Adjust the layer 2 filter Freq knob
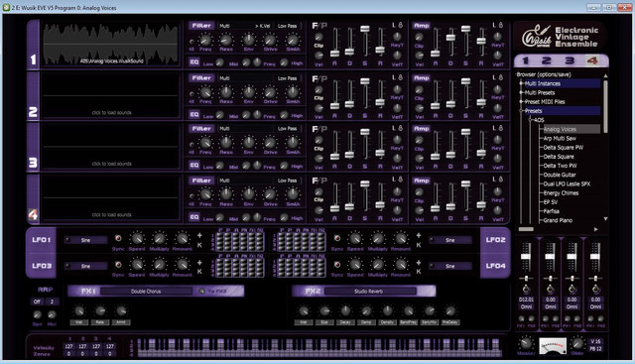This screenshot has width=635, height=364. tap(205, 92)
